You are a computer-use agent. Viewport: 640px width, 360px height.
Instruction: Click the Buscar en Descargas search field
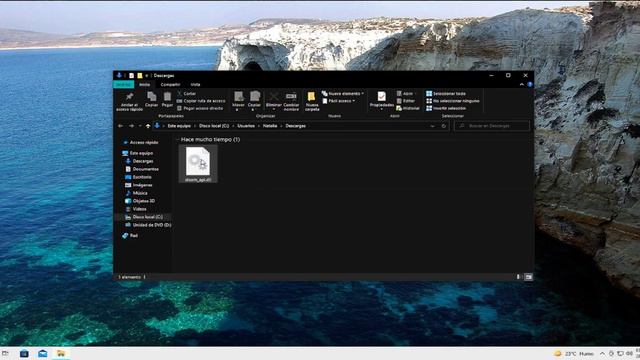pyautogui.click(x=492, y=126)
